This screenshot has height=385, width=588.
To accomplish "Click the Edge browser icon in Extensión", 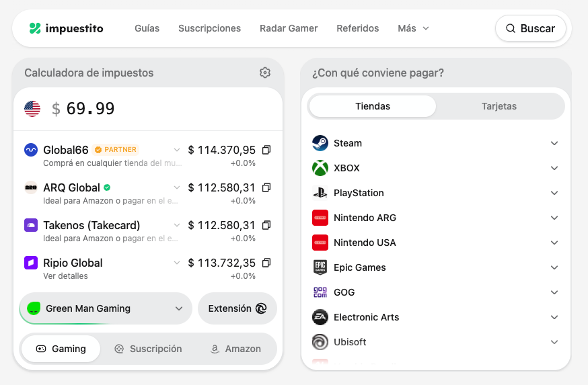I will [x=261, y=308].
